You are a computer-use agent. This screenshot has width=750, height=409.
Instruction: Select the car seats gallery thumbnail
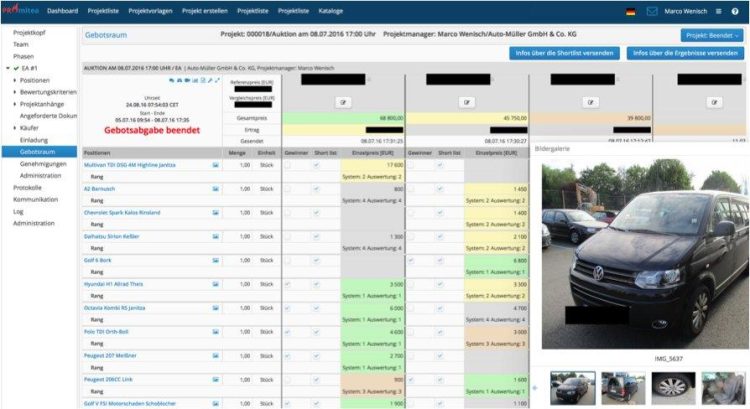[x=724, y=388]
